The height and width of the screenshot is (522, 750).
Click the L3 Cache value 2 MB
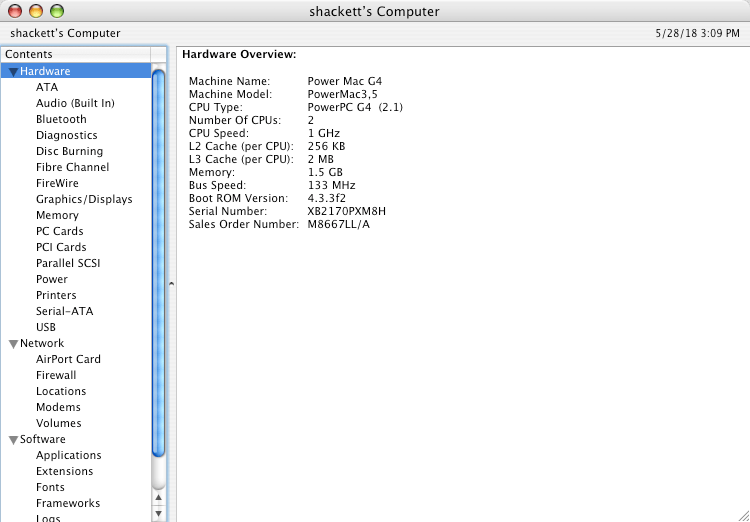click(320, 159)
